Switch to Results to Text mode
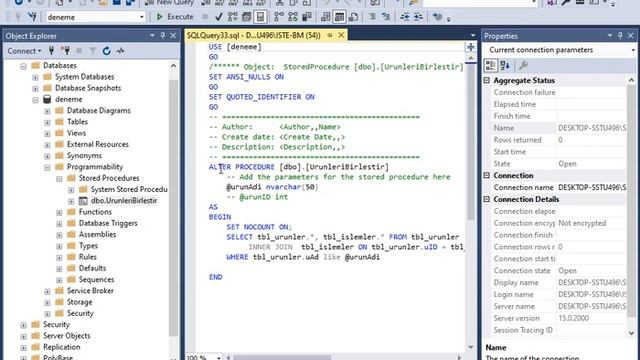 click(x=325, y=17)
